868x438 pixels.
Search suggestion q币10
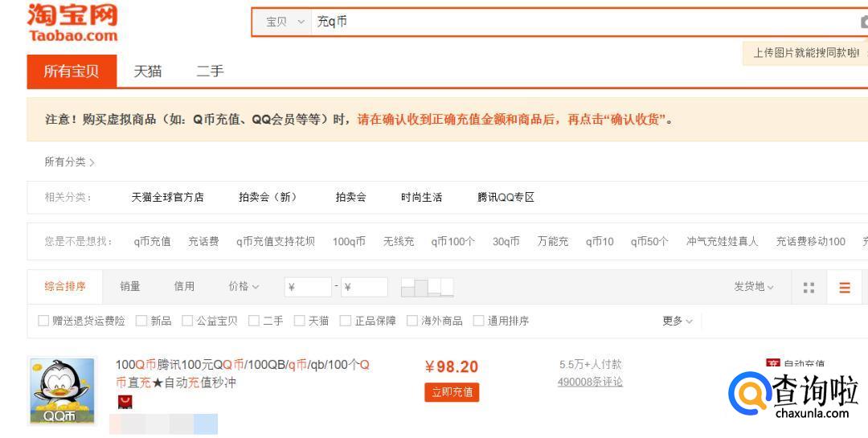[x=600, y=241]
